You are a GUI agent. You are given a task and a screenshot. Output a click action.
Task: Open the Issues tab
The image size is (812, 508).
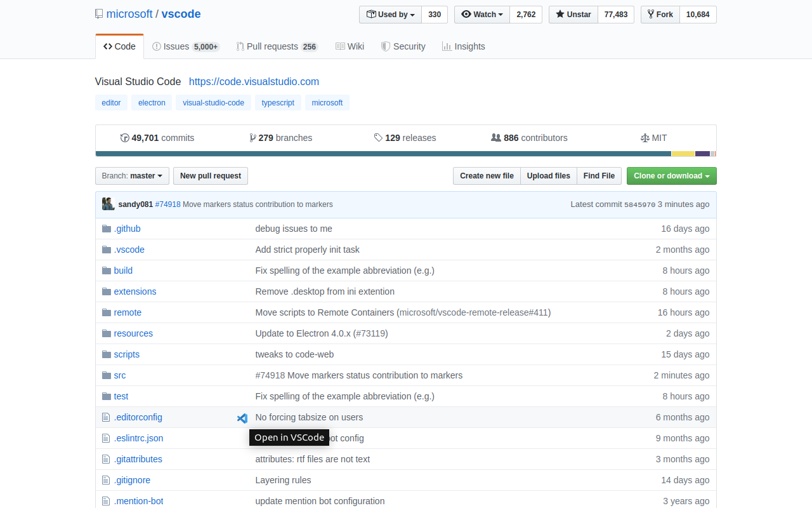tap(185, 46)
